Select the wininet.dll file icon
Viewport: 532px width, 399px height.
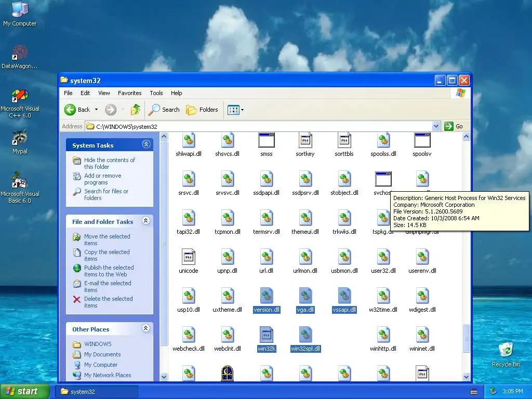tap(422, 335)
